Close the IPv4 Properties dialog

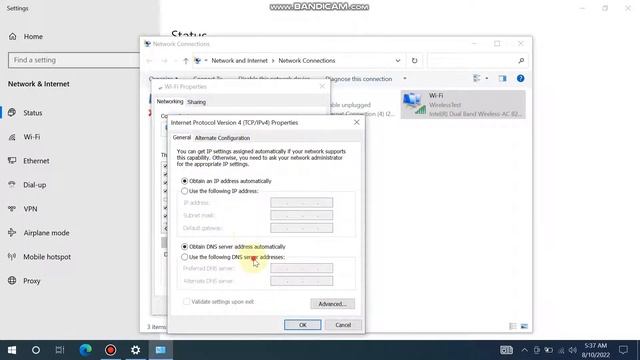coord(356,122)
